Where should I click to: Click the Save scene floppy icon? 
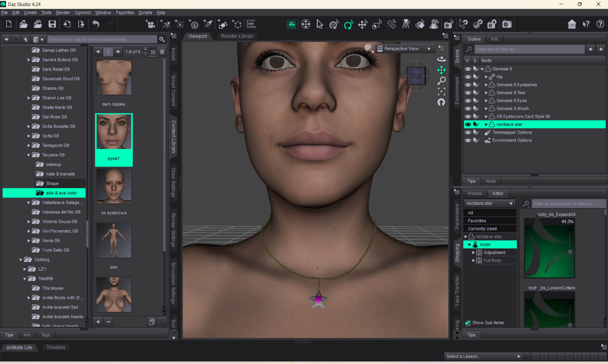click(52, 24)
